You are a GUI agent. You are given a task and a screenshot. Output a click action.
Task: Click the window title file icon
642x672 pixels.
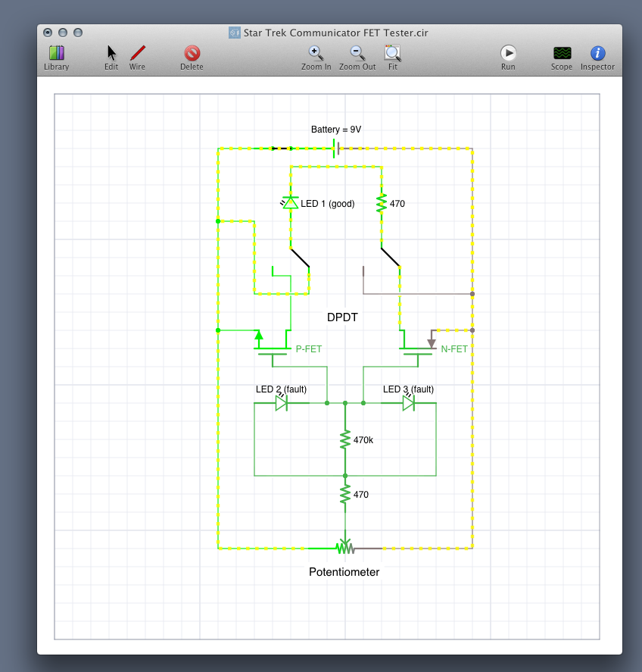click(x=234, y=33)
